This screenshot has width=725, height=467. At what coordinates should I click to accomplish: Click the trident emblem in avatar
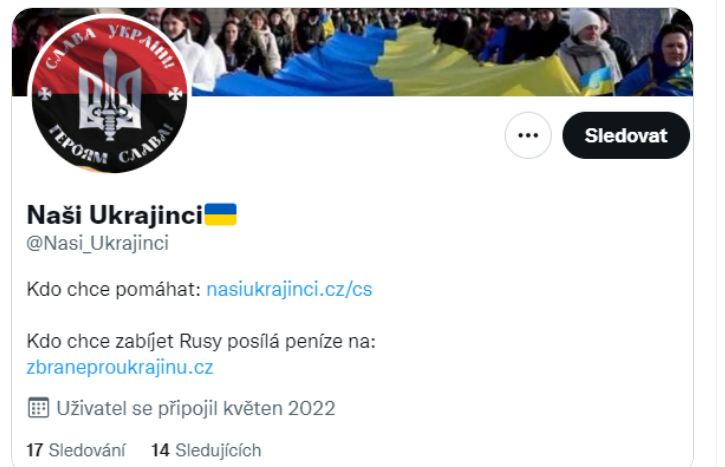pyautogui.click(x=110, y=95)
